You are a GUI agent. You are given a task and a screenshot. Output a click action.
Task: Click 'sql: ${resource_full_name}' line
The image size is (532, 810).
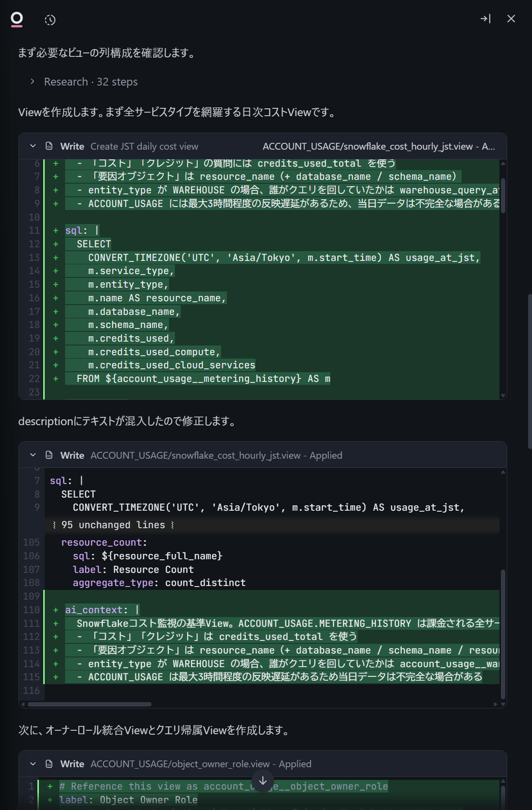(x=148, y=556)
